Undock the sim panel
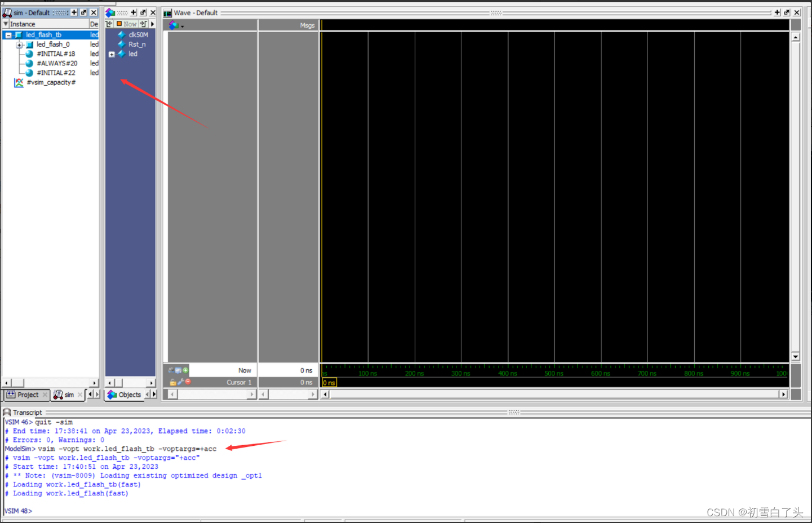This screenshot has width=812, height=523. pyautogui.click(x=83, y=12)
